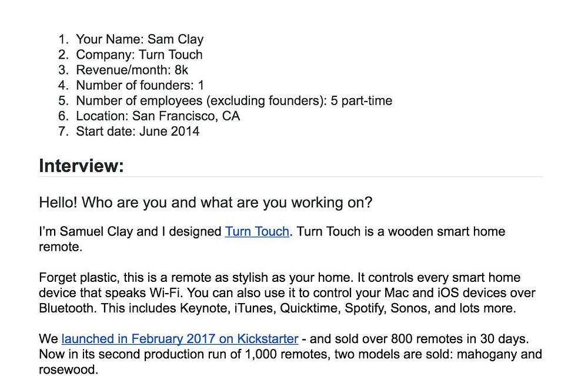Screen dimensions: 588x390
Task: Click the word 'remote.' after the Turn Touch sentence
Action: click(x=61, y=247)
